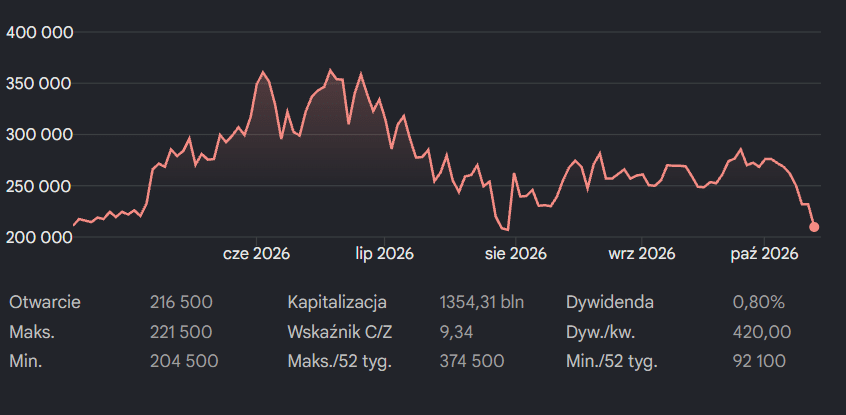Select the wrz 2026 date label
This screenshot has width=846, height=415.
click(x=642, y=254)
